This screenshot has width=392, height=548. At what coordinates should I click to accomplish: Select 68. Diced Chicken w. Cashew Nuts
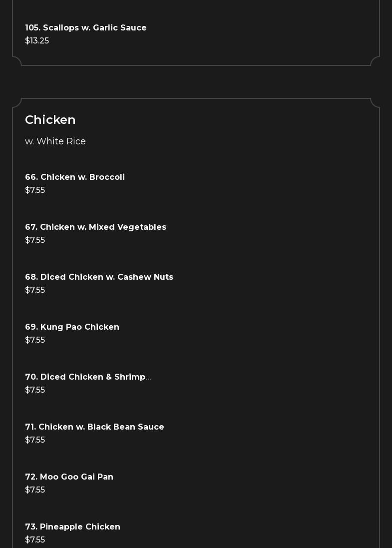[x=99, y=277]
